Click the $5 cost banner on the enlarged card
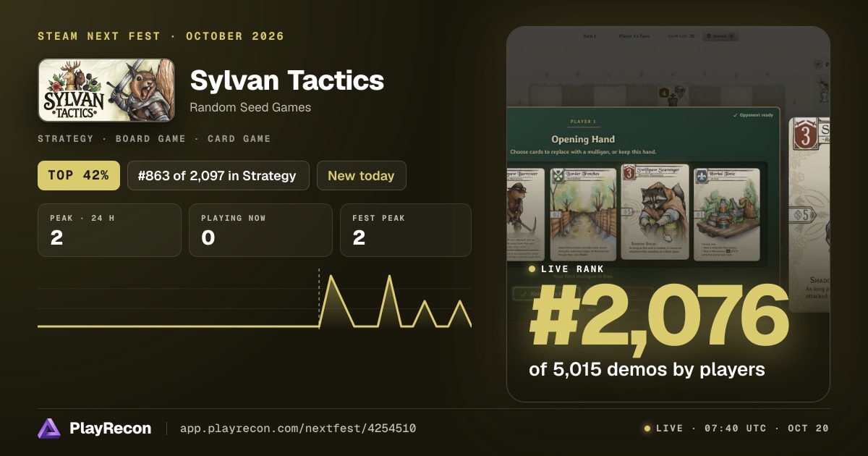The image size is (868, 456). point(804,215)
